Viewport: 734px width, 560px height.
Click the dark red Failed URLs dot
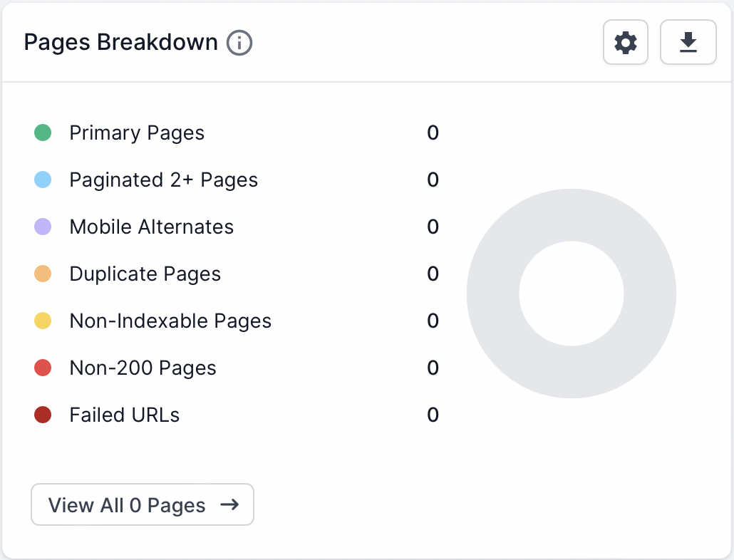pos(43,415)
